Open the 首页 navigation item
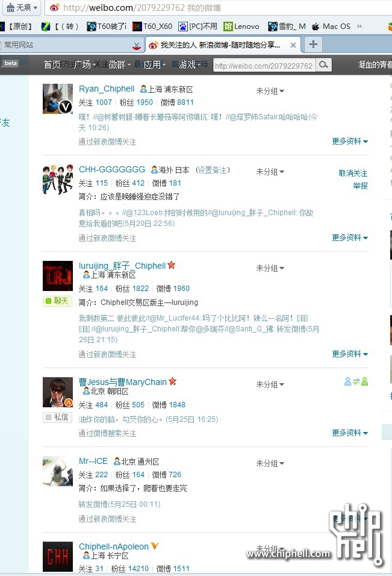Screen dimensions: 392x576 tap(52, 64)
